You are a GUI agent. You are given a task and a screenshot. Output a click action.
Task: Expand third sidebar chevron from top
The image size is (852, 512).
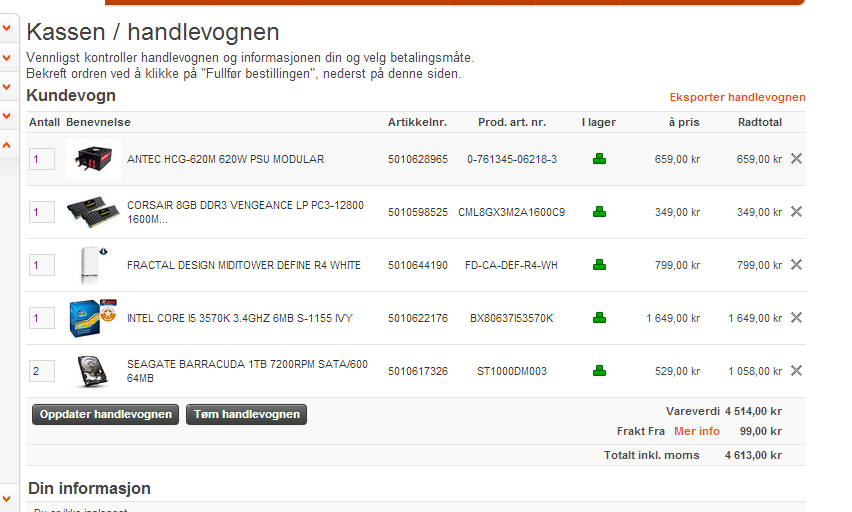click(x=7, y=86)
